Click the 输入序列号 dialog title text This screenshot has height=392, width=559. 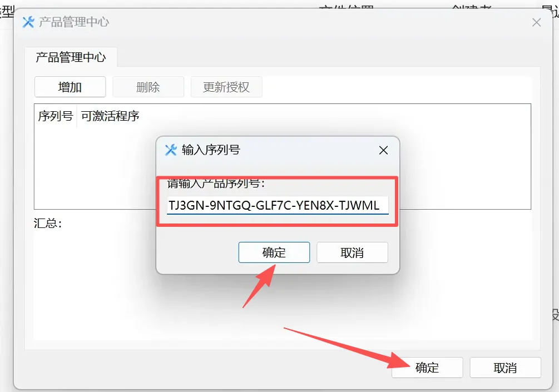click(x=211, y=150)
